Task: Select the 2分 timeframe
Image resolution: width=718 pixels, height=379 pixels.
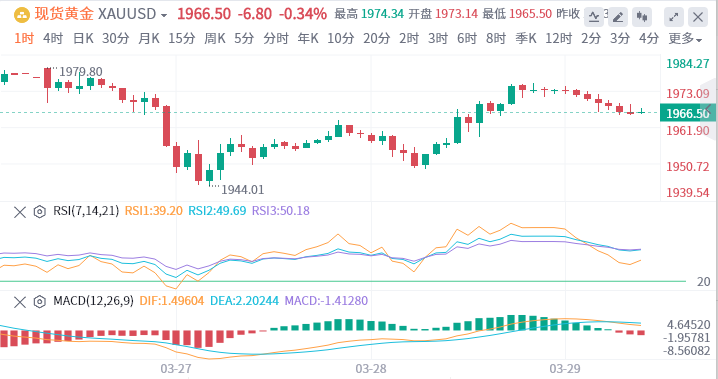Action: (x=591, y=39)
